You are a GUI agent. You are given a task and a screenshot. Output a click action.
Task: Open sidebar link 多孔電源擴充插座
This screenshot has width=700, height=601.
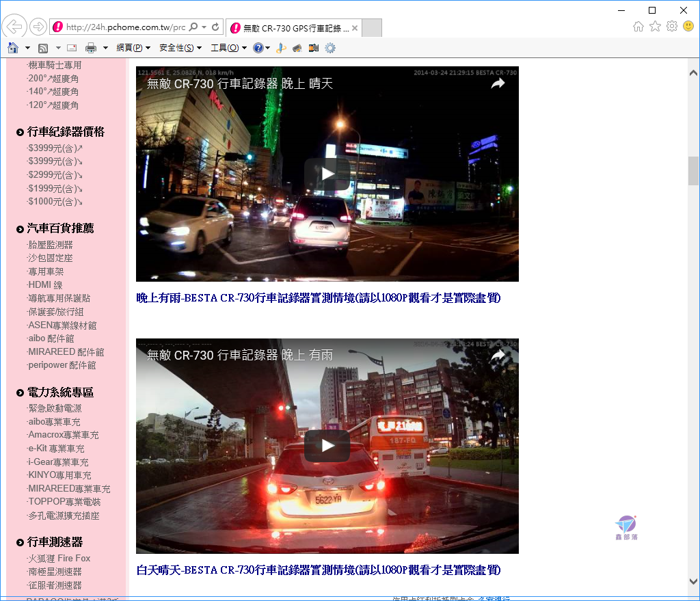point(63,516)
